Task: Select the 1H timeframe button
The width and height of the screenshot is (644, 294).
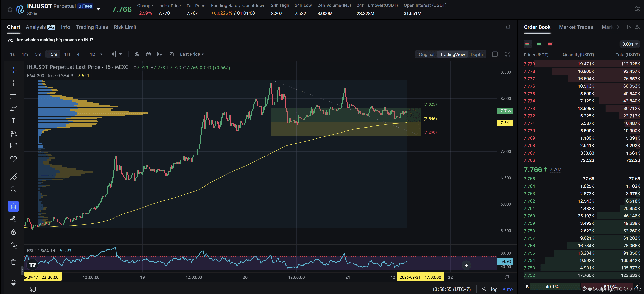Action: (x=67, y=54)
